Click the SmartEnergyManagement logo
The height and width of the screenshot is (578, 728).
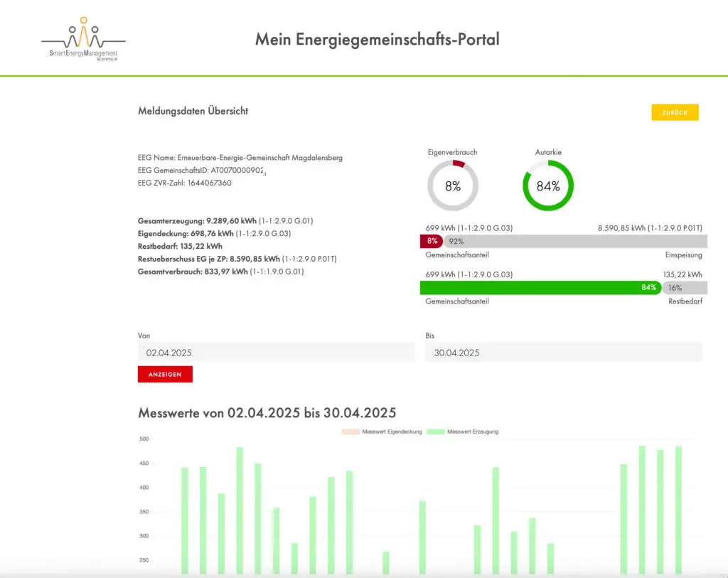[x=83, y=41]
